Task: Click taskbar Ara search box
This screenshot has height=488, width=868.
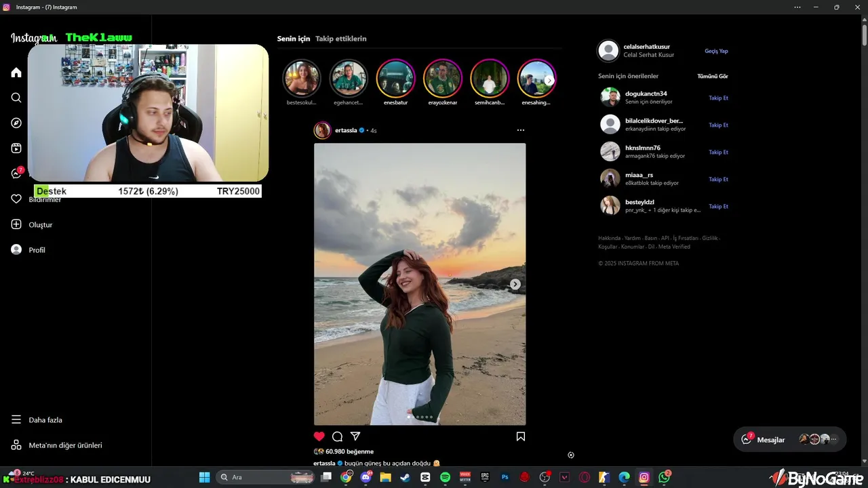Action: (x=266, y=477)
